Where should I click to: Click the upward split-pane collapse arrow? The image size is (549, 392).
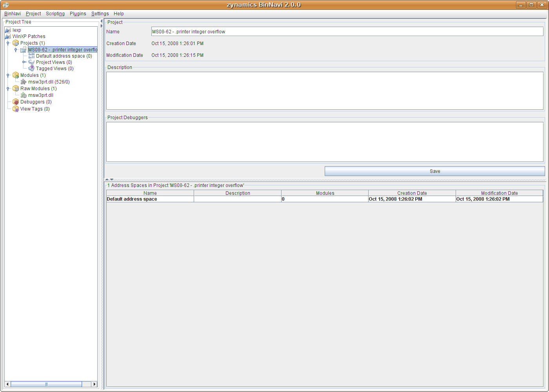tap(107, 180)
